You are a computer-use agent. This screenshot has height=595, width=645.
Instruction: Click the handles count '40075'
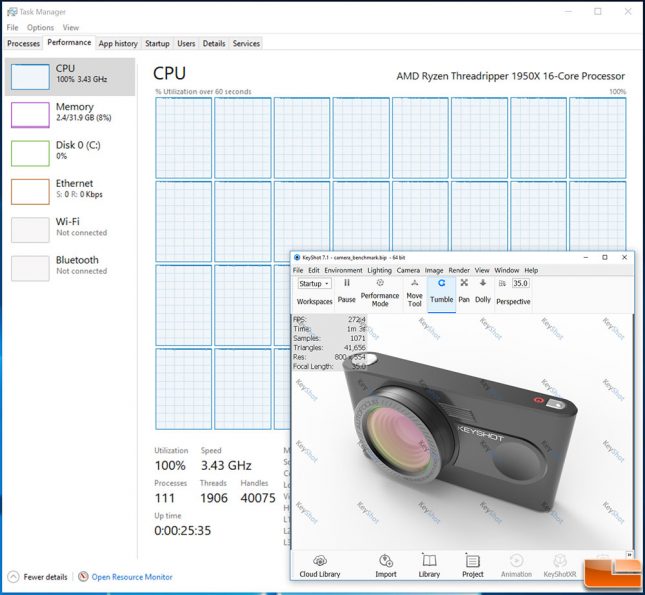[x=258, y=498]
